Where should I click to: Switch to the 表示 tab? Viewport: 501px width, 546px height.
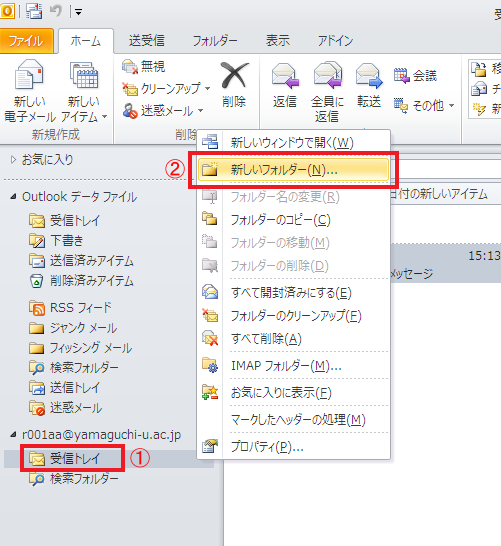click(277, 41)
